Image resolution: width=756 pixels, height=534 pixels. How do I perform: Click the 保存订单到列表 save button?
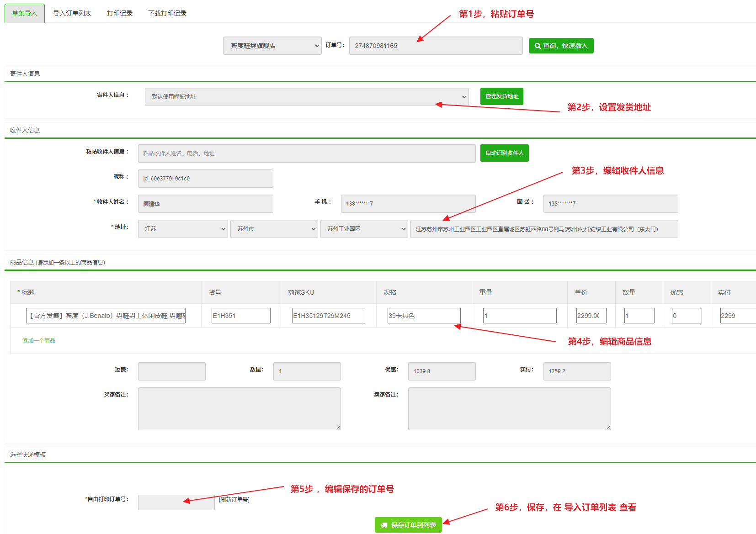408,525
